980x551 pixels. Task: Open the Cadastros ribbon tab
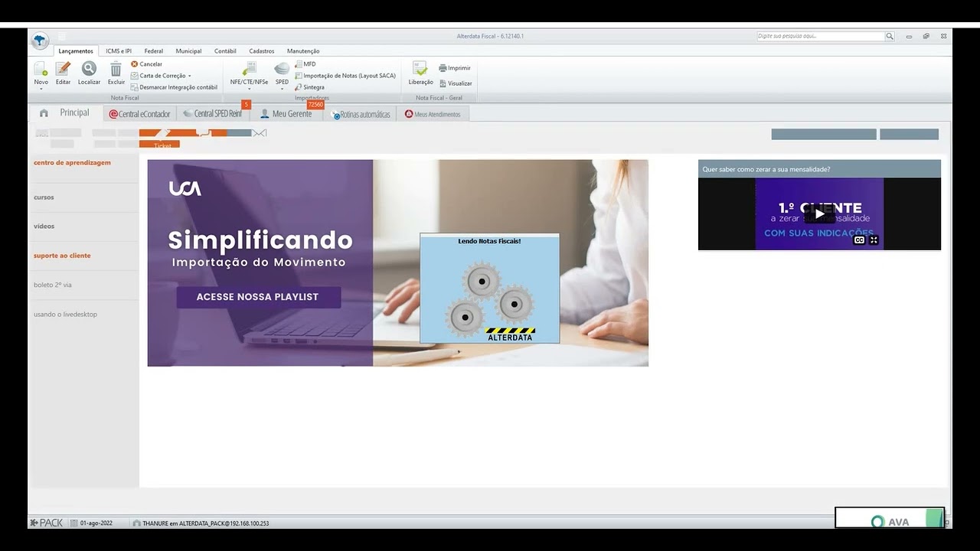[262, 51]
